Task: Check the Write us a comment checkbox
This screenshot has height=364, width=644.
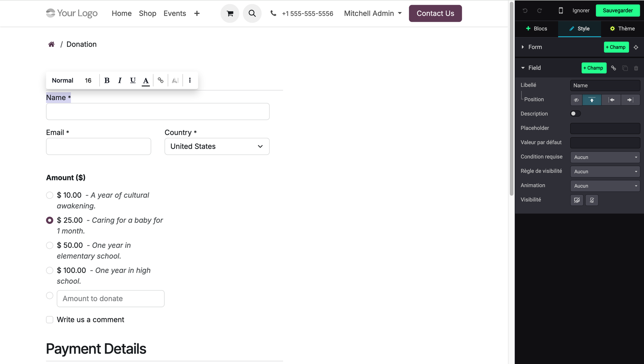Action: (x=50, y=320)
